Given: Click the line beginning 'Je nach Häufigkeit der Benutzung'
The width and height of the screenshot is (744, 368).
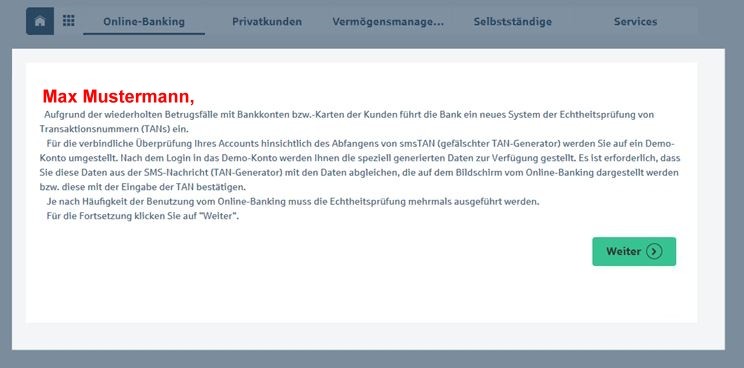Looking at the screenshot, I should click(x=293, y=202).
